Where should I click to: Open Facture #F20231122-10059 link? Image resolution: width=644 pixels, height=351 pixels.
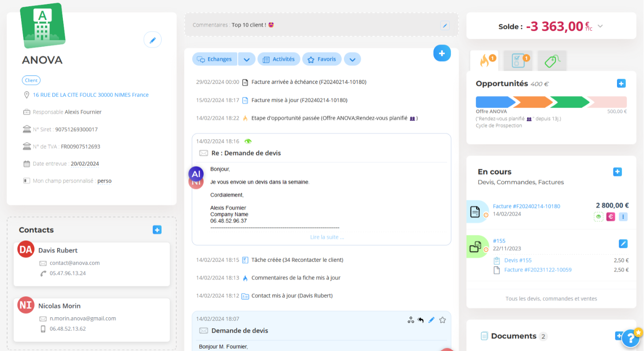tap(538, 270)
